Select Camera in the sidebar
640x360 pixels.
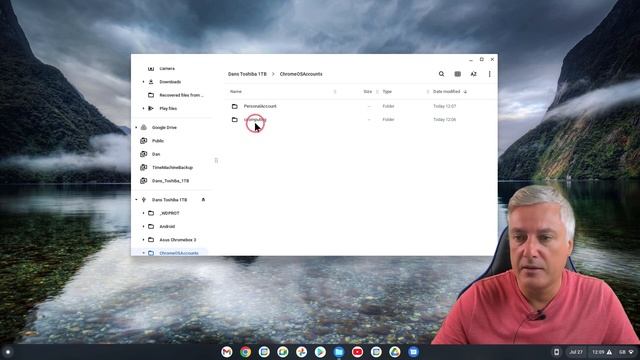pos(167,69)
